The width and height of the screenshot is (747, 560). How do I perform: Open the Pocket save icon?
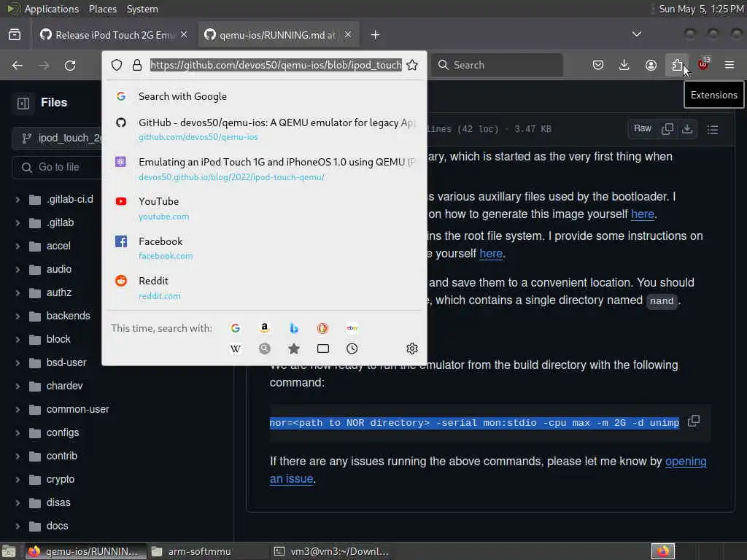point(598,65)
